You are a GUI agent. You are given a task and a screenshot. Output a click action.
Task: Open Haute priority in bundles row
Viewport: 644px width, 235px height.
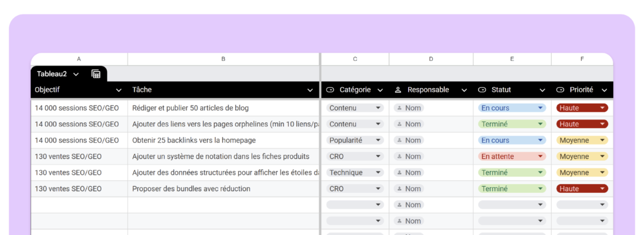coord(582,189)
